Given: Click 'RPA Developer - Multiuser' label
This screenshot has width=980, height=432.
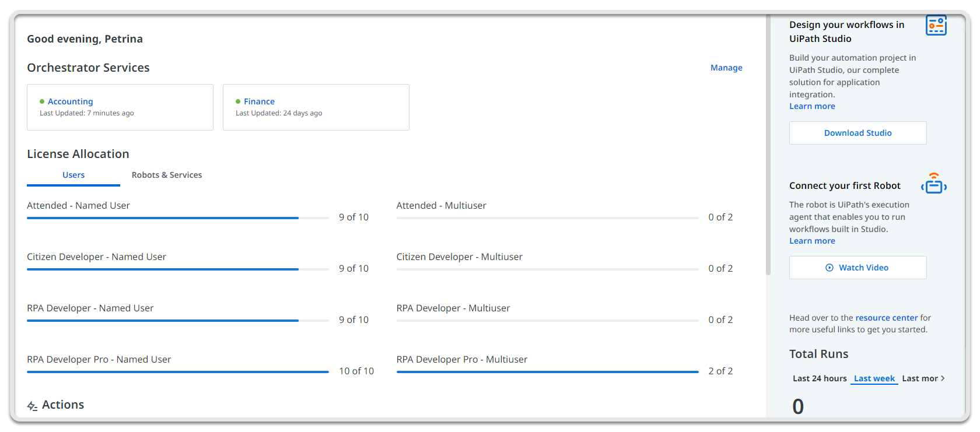Looking at the screenshot, I should pos(453,308).
